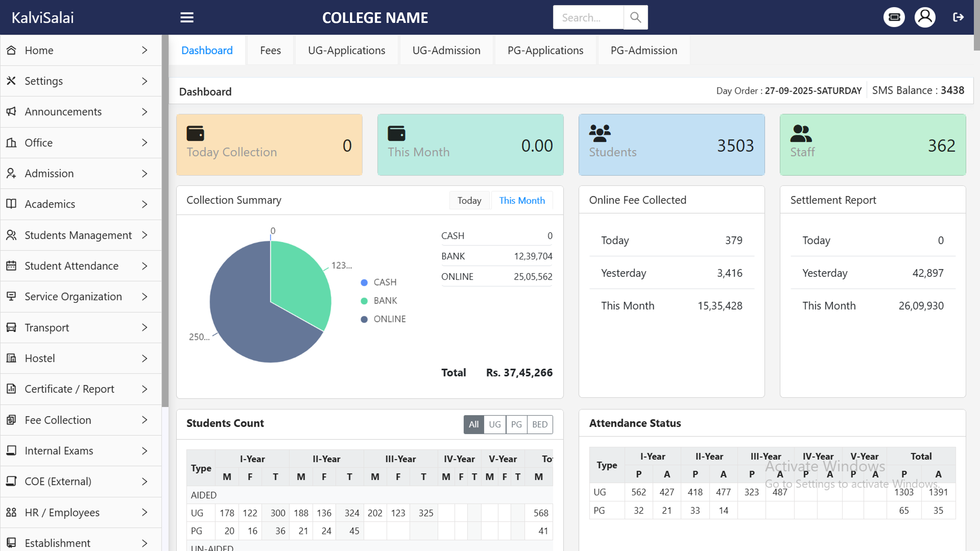This screenshot has height=551, width=980.
Task: Switch Collection Summary to Today view
Action: tap(469, 200)
